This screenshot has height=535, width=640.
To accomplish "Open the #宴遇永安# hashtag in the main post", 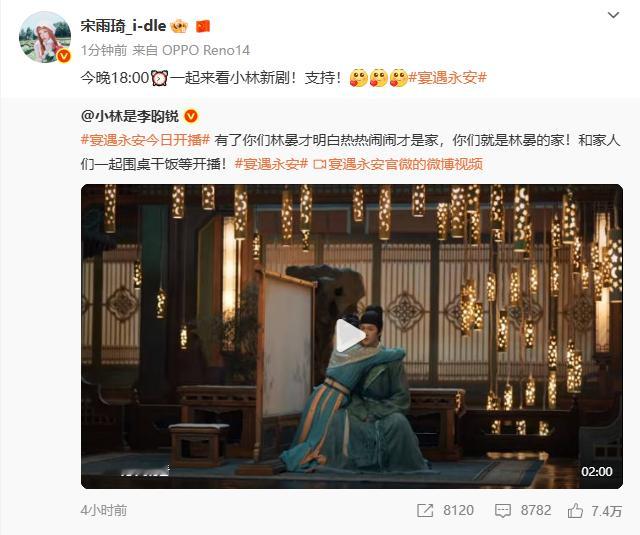I will click(448, 78).
